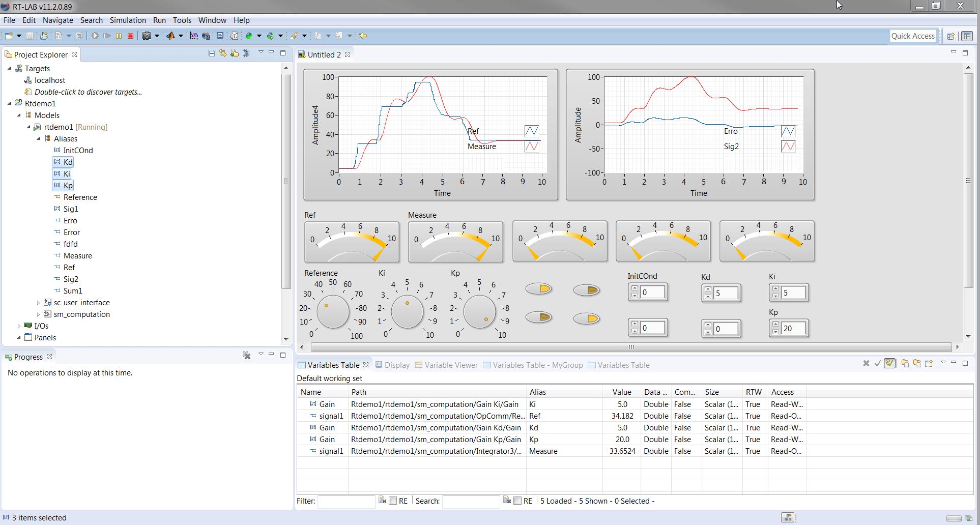Click the Execute (play) toolbar button
980x525 pixels.
tap(95, 36)
